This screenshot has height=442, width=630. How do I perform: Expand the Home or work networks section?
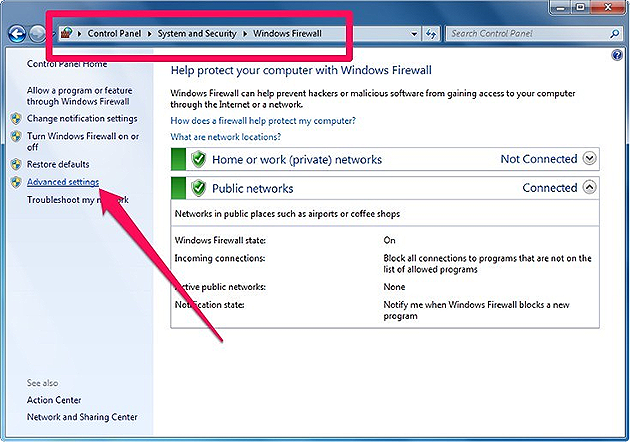pyautogui.click(x=589, y=158)
